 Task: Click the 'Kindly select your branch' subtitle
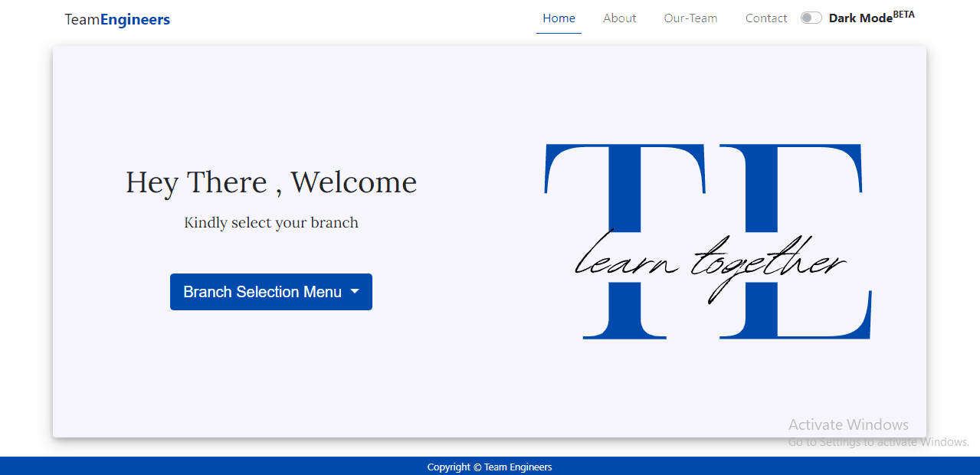(271, 223)
